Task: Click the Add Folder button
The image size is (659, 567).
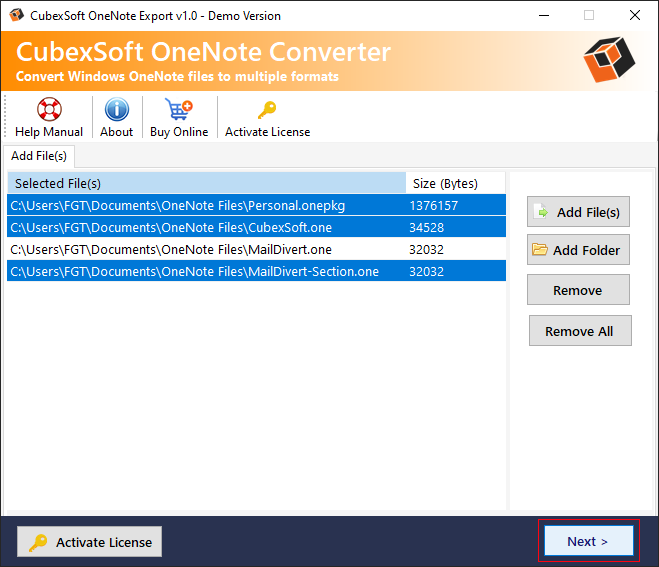Action: click(578, 250)
